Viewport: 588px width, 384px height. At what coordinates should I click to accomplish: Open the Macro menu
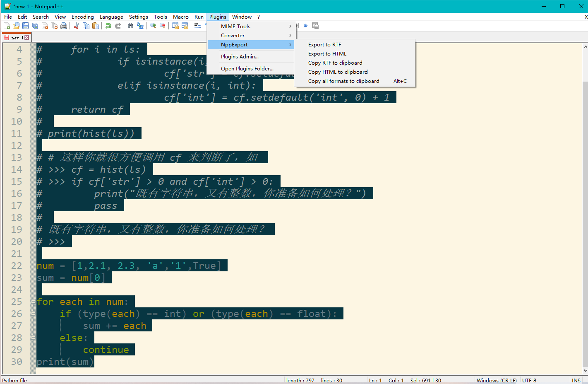(x=181, y=17)
